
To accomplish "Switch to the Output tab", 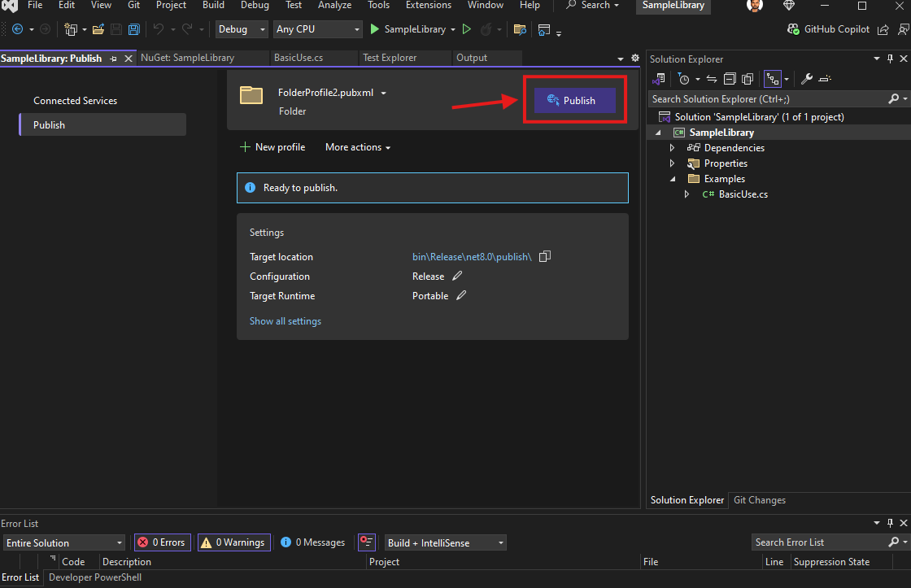I will tap(472, 58).
